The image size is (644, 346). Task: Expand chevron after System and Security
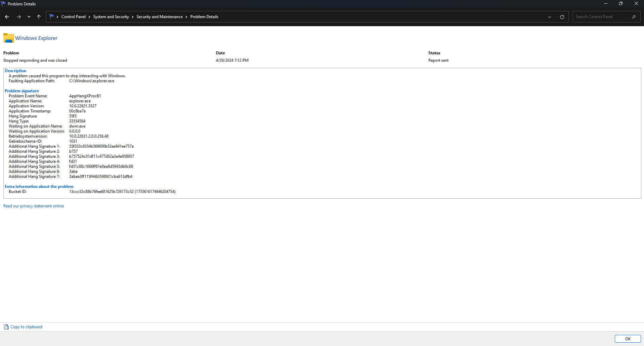[133, 17]
